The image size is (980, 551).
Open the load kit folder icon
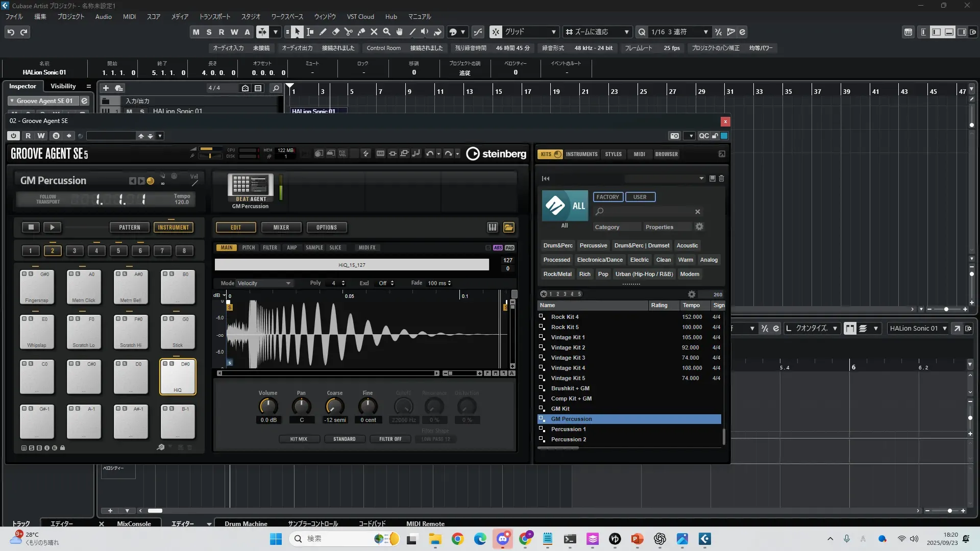point(508,228)
